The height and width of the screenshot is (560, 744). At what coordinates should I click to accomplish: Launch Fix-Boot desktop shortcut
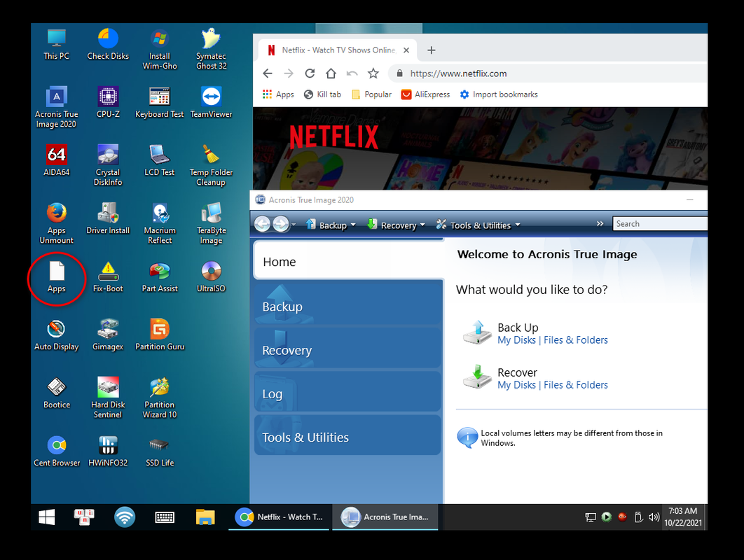tap(108, 277)
